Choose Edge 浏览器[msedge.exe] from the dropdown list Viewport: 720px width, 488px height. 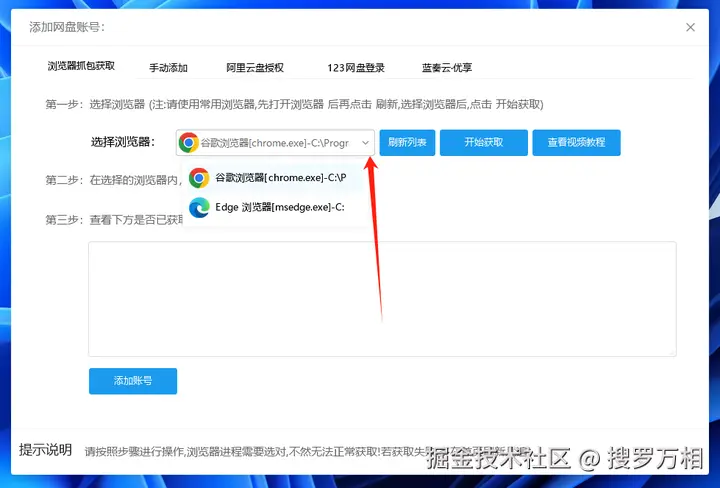[x=275, y=208]
